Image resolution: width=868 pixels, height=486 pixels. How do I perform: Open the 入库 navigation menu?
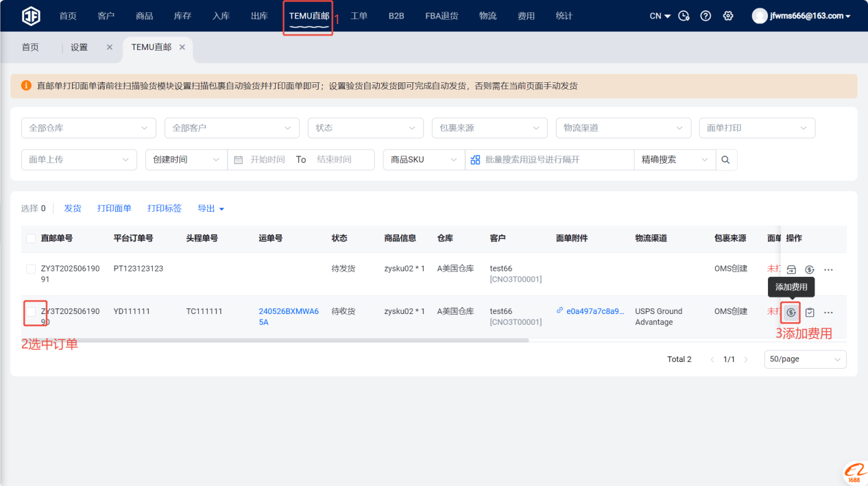click(221, 16)
